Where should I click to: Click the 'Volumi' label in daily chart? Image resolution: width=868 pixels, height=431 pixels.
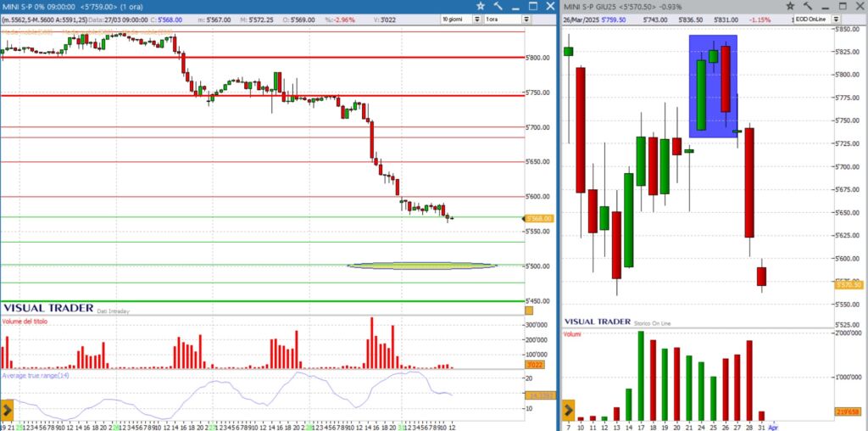click(x=572, y=334)
